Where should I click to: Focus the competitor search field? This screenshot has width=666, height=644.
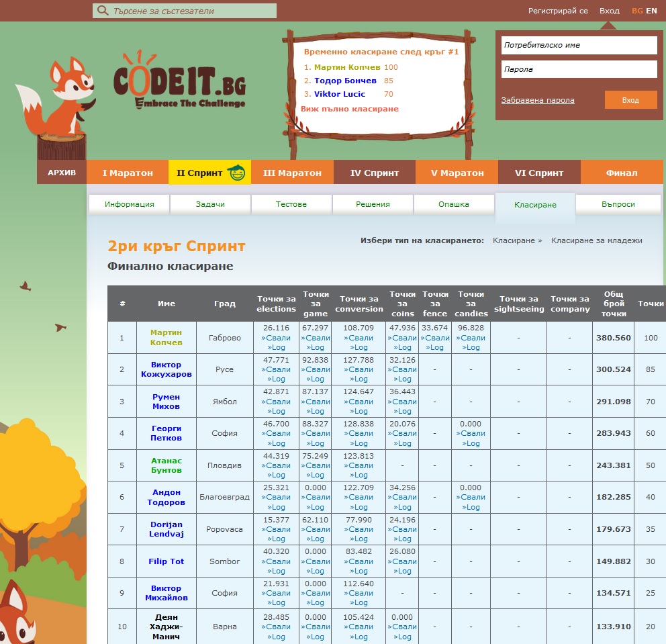pos(185,11)
